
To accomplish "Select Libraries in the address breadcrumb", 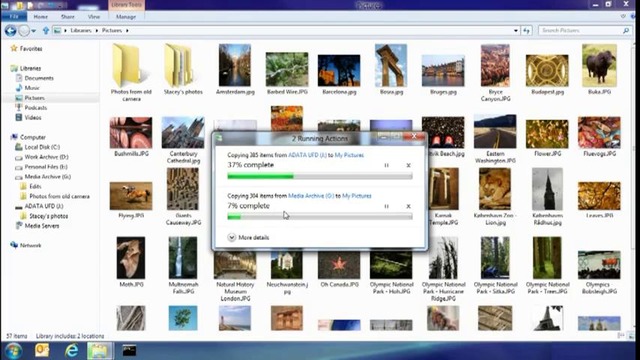I will tap(81, 31).
